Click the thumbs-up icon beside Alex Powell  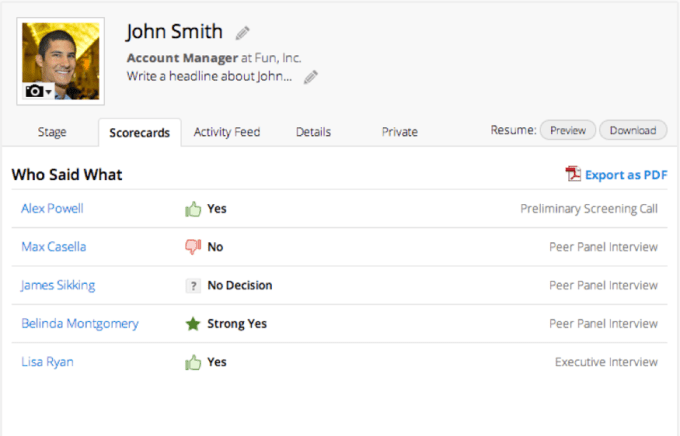[193, 209]
